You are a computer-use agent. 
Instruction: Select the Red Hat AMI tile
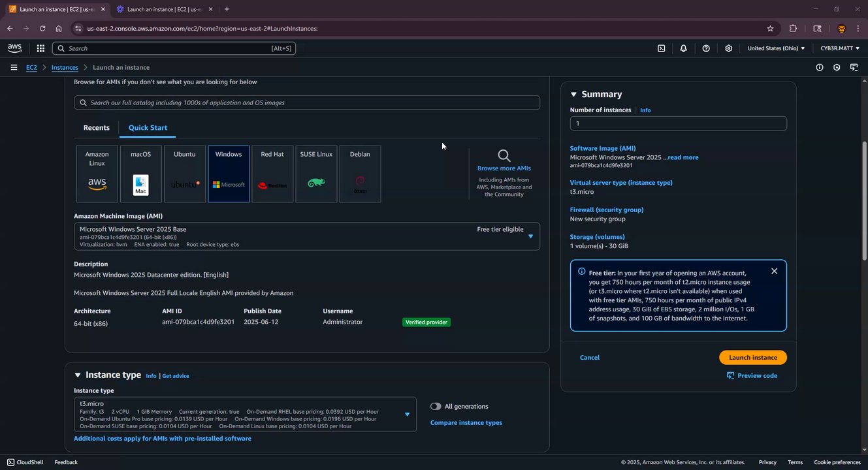pyautogui.click(x=272, y=174)
